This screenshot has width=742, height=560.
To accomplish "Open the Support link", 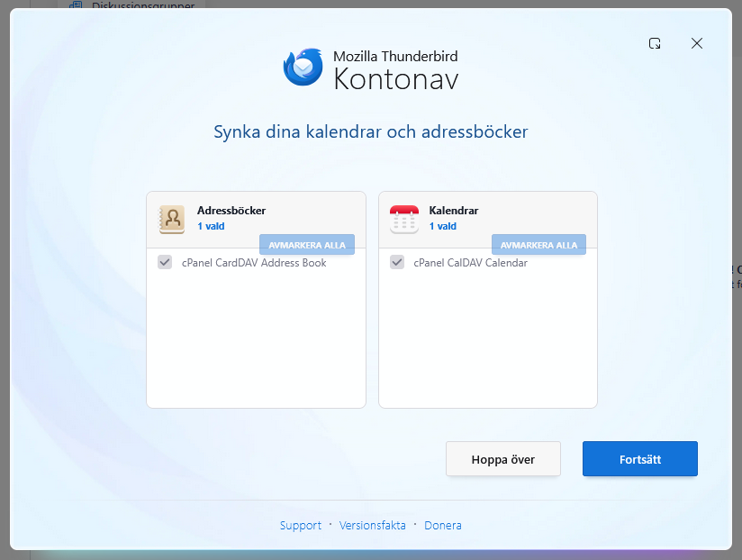I will click(301, 526).
